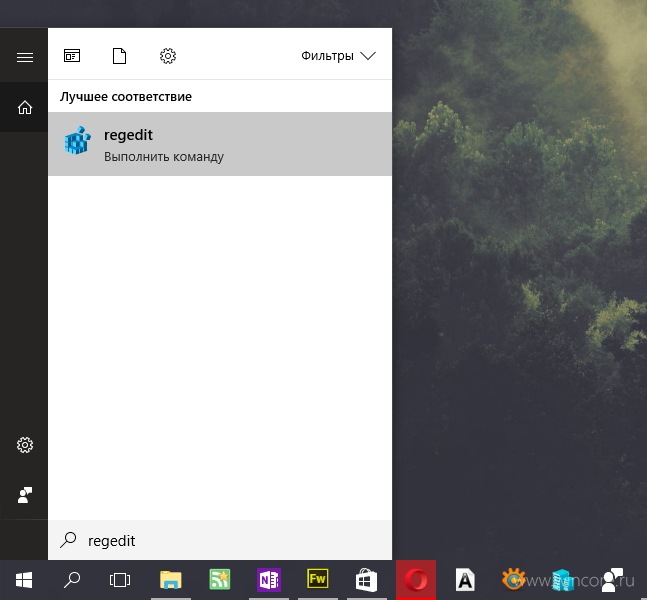Expand the Фильтры dropdown
Screen dimensions: 647x600
pos(338,56)
